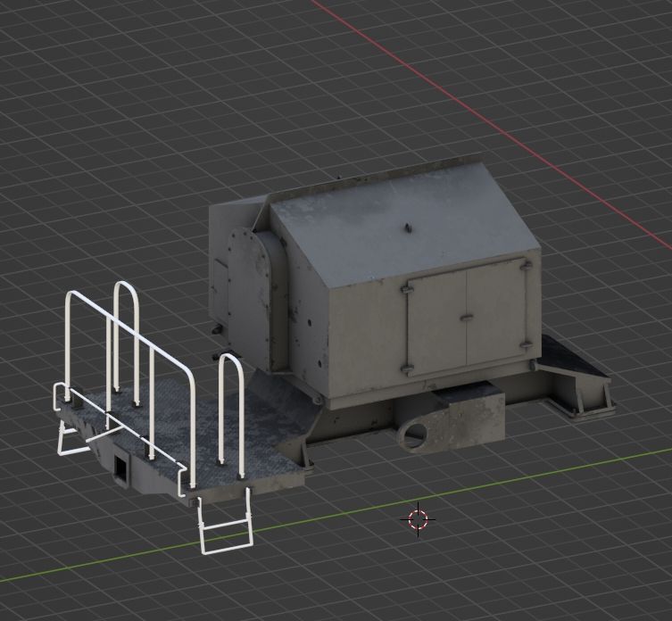Select the right cabinet door on the housing
The width and height of the screenshot is (672, 621).
coord(496,314)
